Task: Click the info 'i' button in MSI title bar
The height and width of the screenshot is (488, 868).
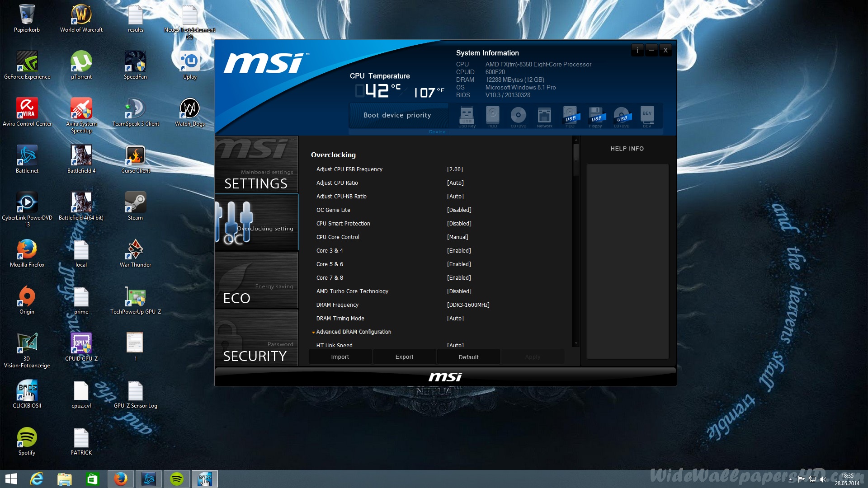Action: pos(637,50)
